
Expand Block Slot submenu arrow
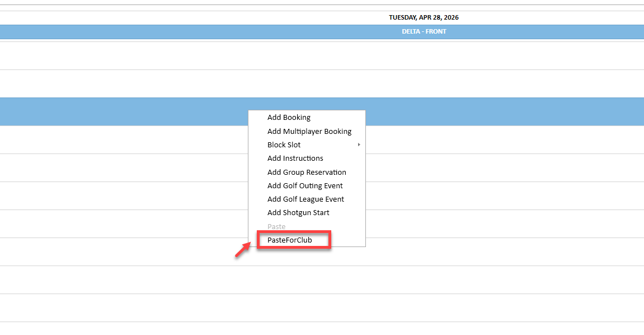coord(359,145)
